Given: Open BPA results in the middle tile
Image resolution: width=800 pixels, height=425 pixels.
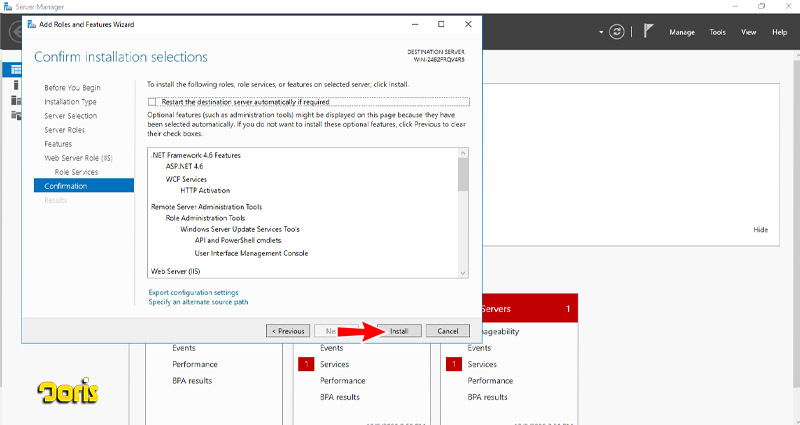Looking at the screenshot, I should pos(340,397).
